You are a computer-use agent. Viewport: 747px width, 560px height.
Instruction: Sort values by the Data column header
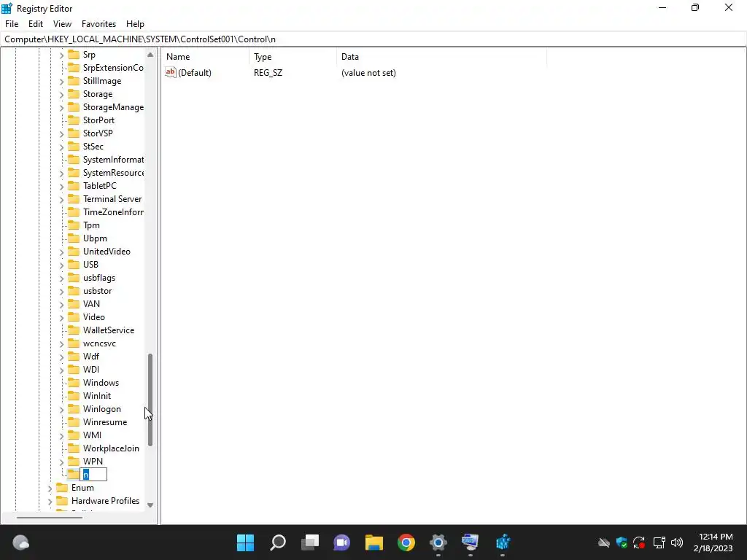point(441,57)
